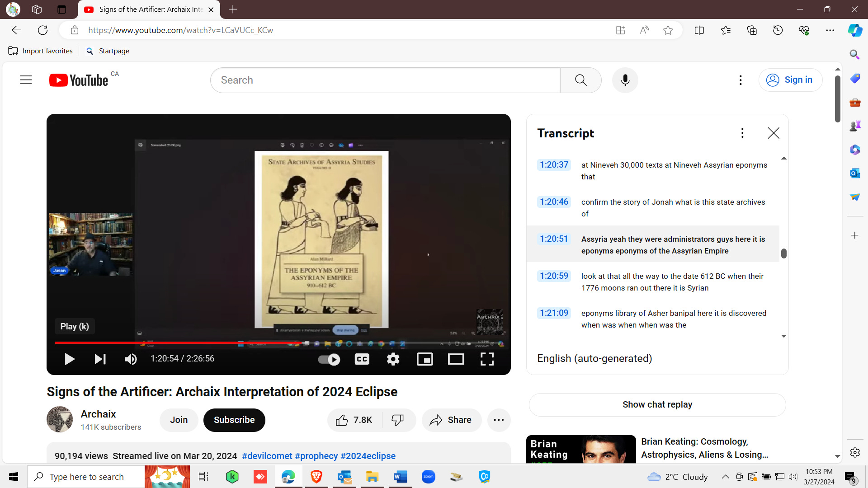The image size is (868, 488).
Task: Jump to transcript timestamp 1:21:09
Action: [x=554, y=313]
